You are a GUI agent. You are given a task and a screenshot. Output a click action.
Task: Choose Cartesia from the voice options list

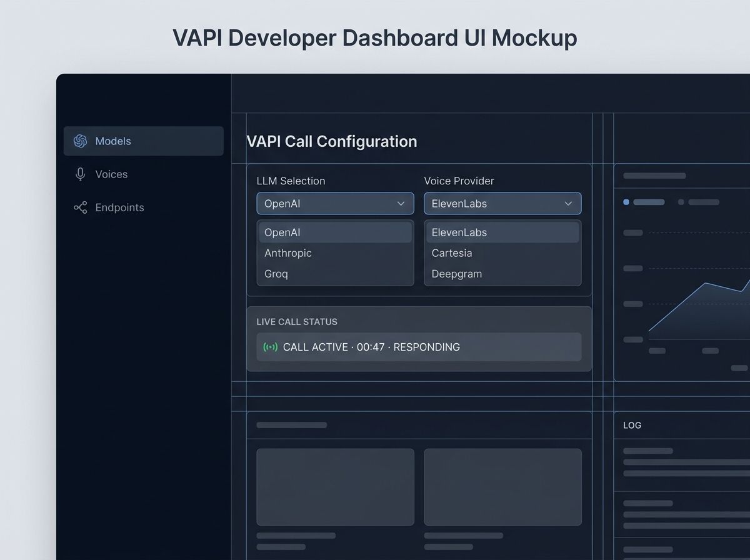(502, 253)
